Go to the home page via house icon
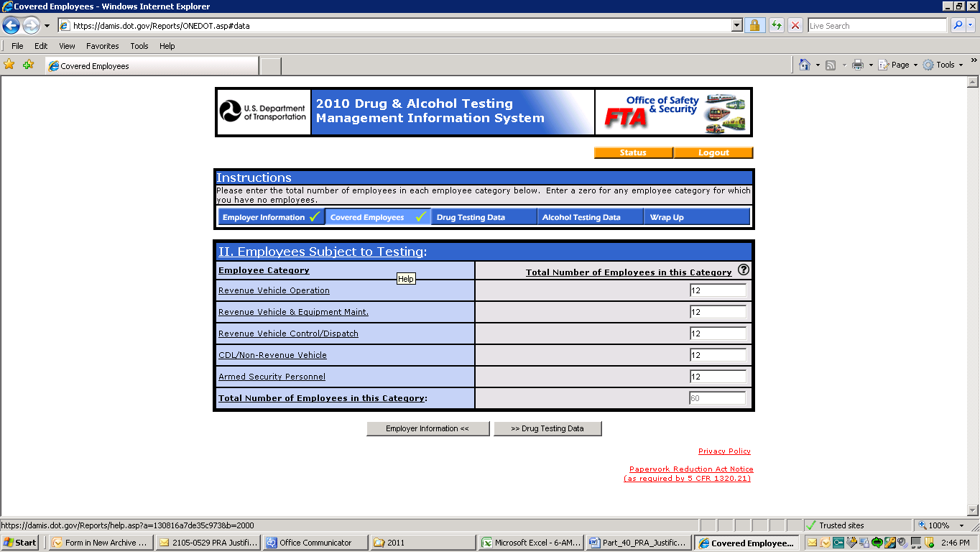 point(805,65)
